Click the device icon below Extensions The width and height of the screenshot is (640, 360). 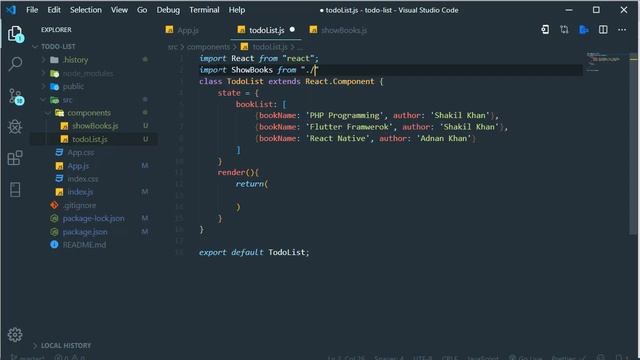16,189
